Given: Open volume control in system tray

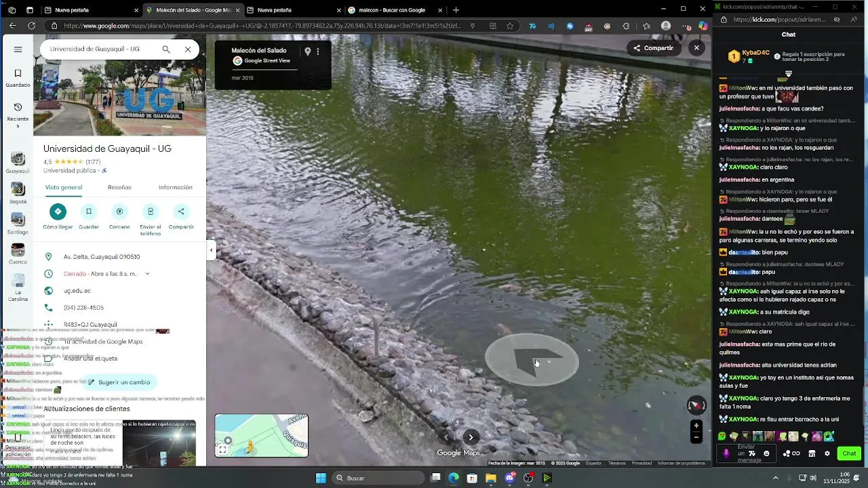Looking at the screenshot, I should [x=814, y=478].
